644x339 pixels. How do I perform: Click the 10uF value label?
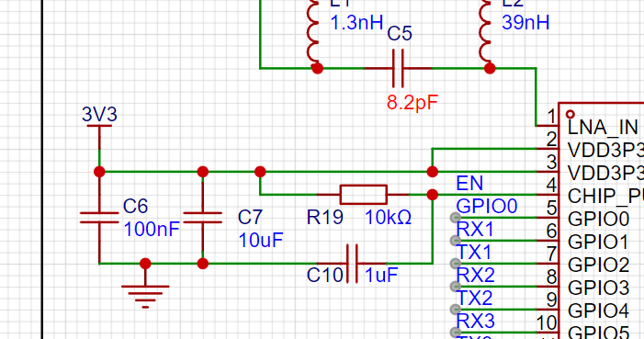[x=261, y=241]
